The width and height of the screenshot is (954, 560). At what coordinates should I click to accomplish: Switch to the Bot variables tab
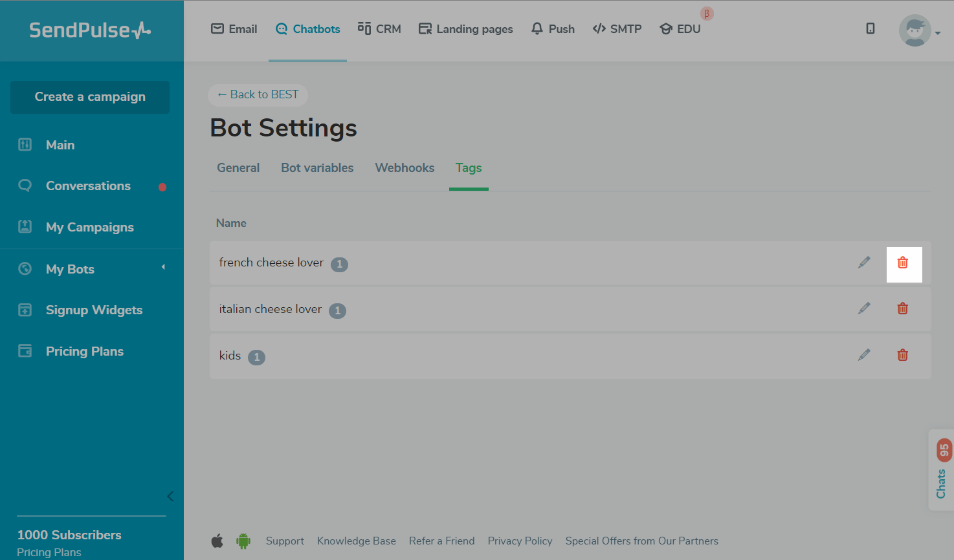click(x=317, y=168)
